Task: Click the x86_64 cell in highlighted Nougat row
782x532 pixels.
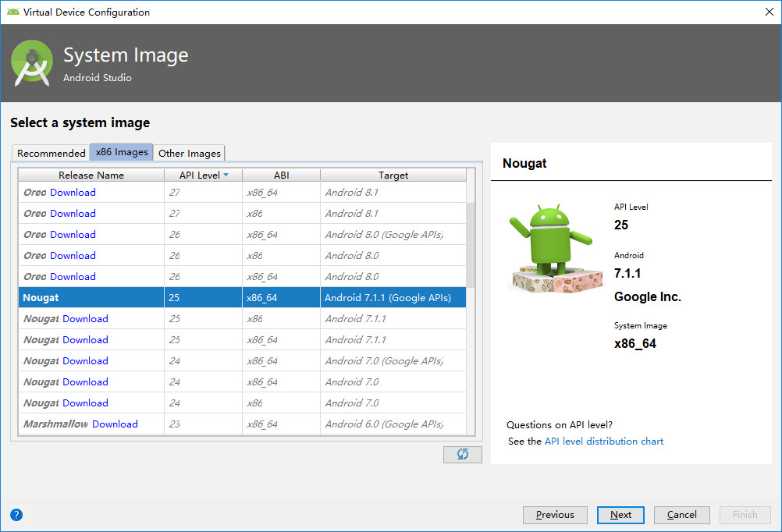Action: (281, 298)
